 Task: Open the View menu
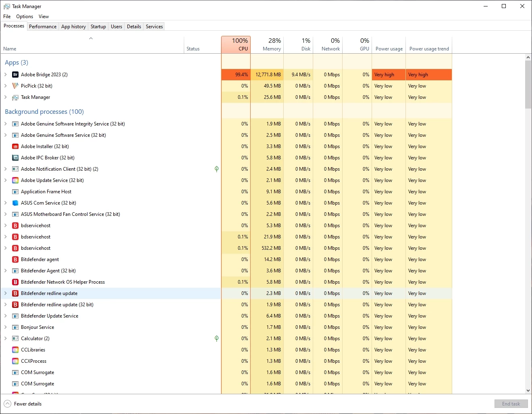pyautogui.click(x=44, y=17)
